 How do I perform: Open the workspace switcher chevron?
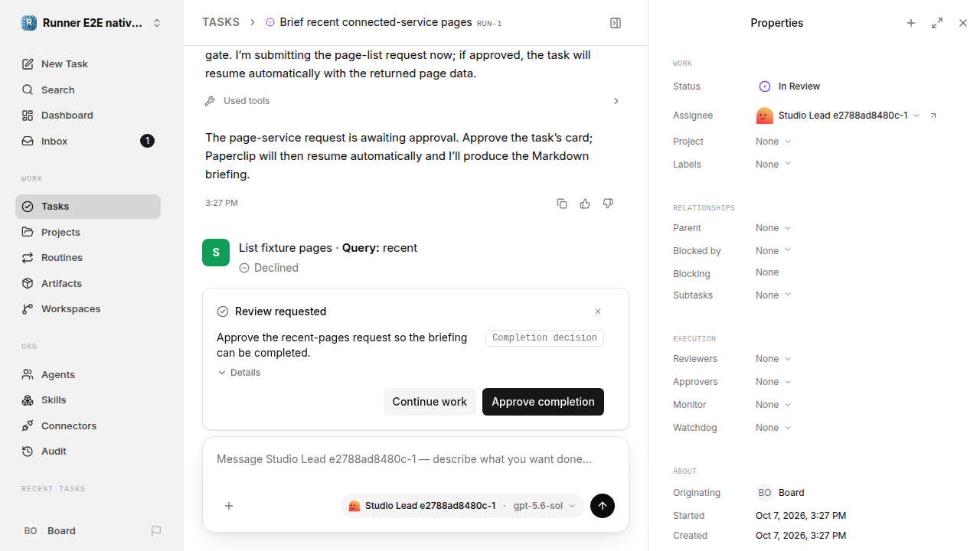coord(157,23)
